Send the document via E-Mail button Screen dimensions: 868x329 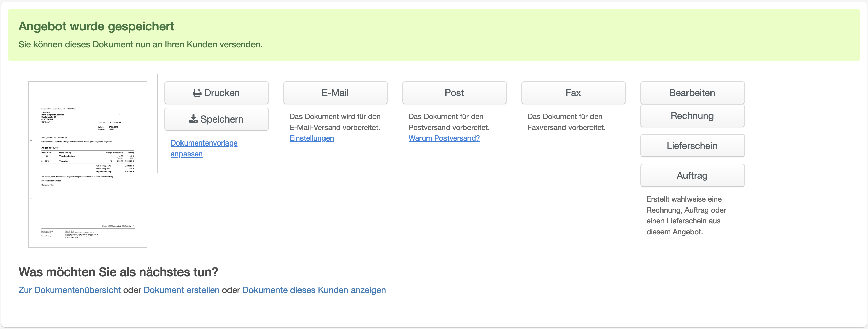(x=335, y=93)
